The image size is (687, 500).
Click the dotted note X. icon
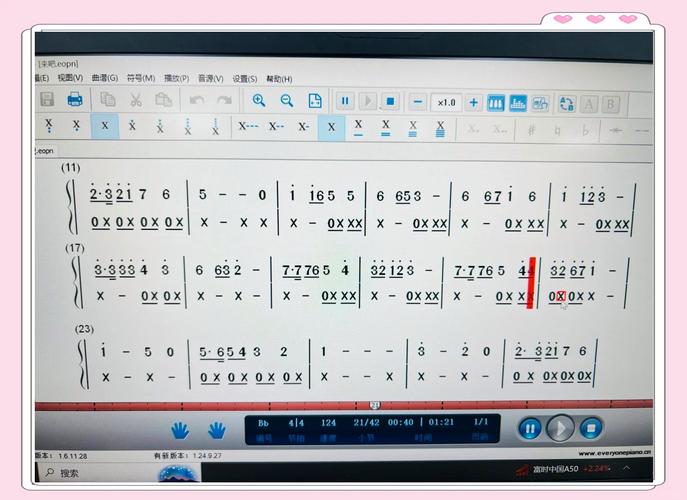point(473,129)
